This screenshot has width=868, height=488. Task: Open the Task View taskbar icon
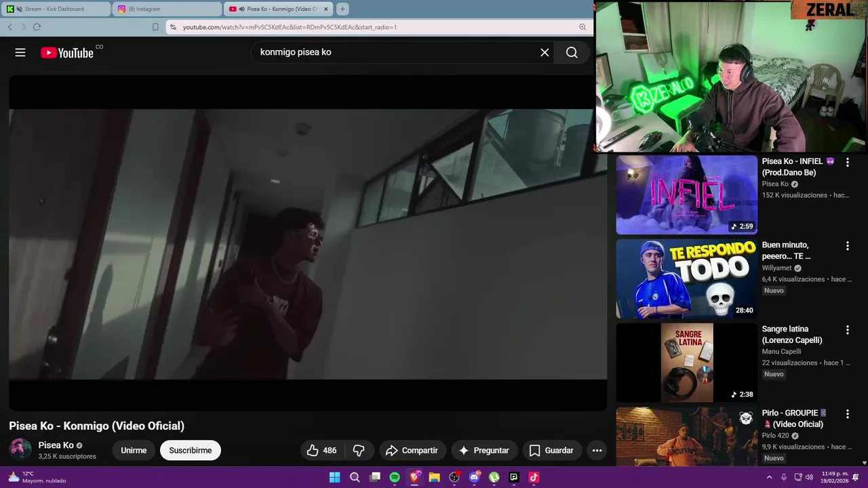pyautogui.click(x=374, y=477)
